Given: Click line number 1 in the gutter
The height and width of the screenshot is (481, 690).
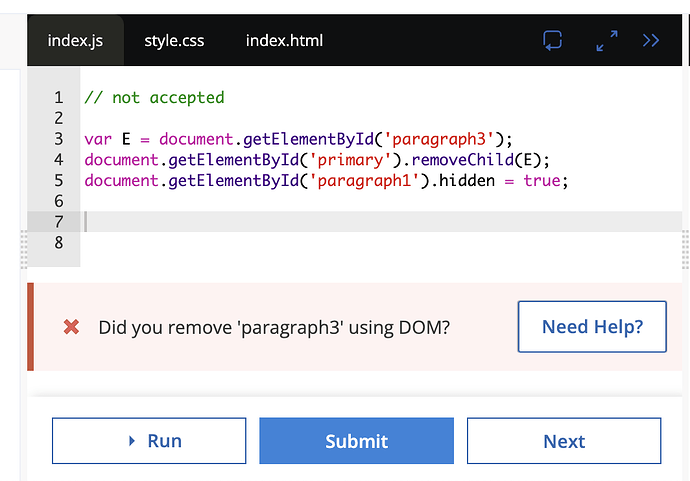Looking at the screenshot, I should 59,98.
